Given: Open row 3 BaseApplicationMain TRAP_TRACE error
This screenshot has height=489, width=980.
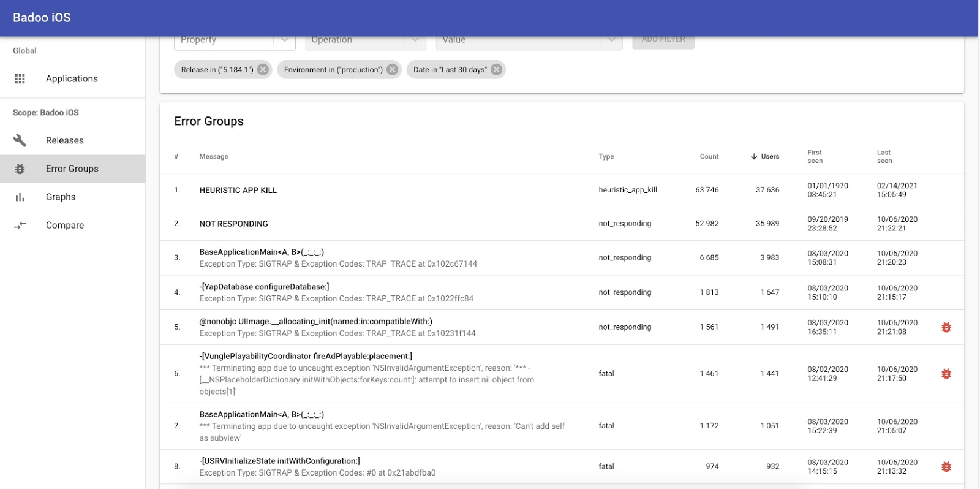Looking at the screenshot, I should (562, 258).
